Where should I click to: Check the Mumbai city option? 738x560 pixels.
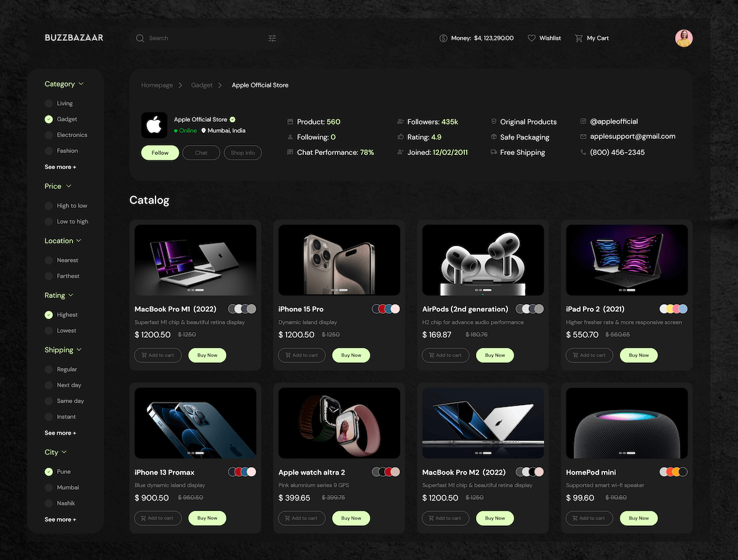[49, 487]
